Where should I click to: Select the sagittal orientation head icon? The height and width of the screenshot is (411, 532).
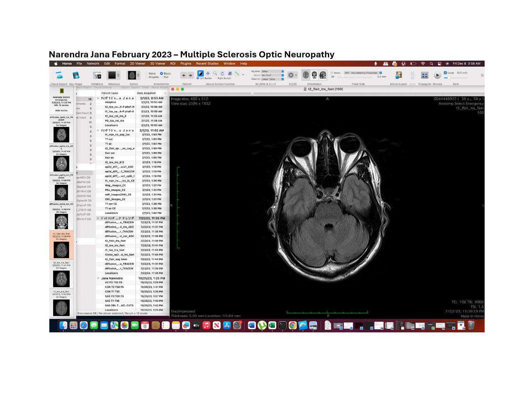pyautogui.click(x=323, y=75)
